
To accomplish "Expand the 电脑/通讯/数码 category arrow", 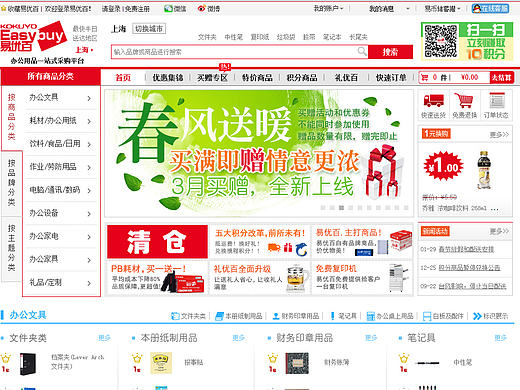I will coord(89,191).
